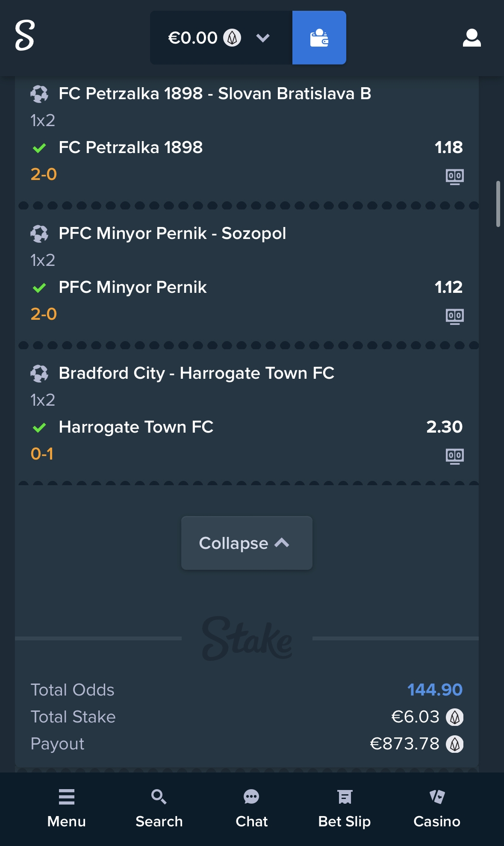Open the Chat tab
504x846 pixels.
pyautogui.click(x=251, y=808)
